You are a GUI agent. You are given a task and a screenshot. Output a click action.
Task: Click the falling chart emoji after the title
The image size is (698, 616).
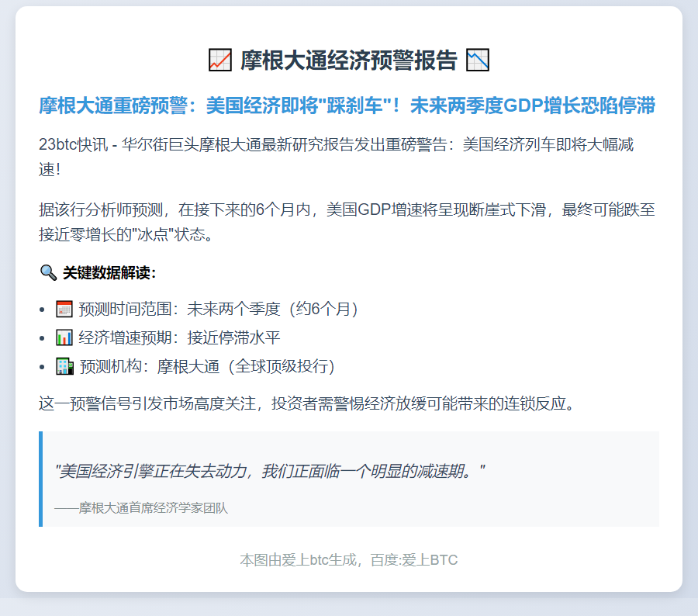[x=477, y=60]
